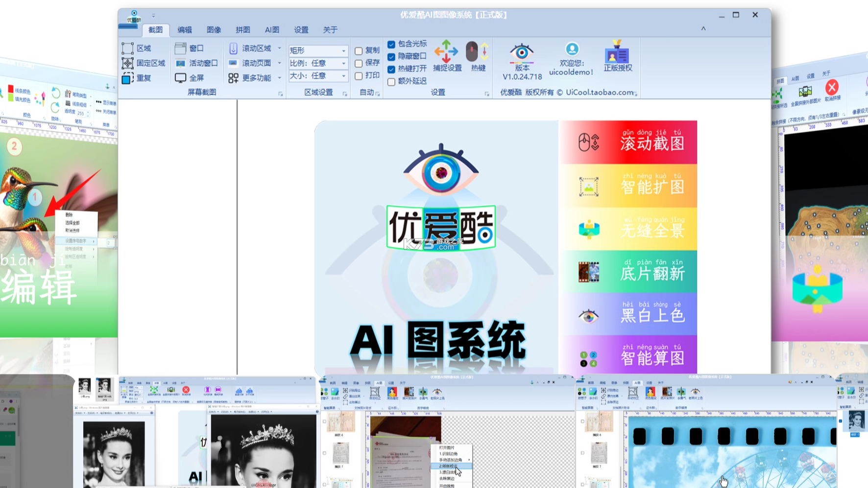Switch to the 拼图 tab
Viewport: 868px width, 488px height.
tap(242, 30)
